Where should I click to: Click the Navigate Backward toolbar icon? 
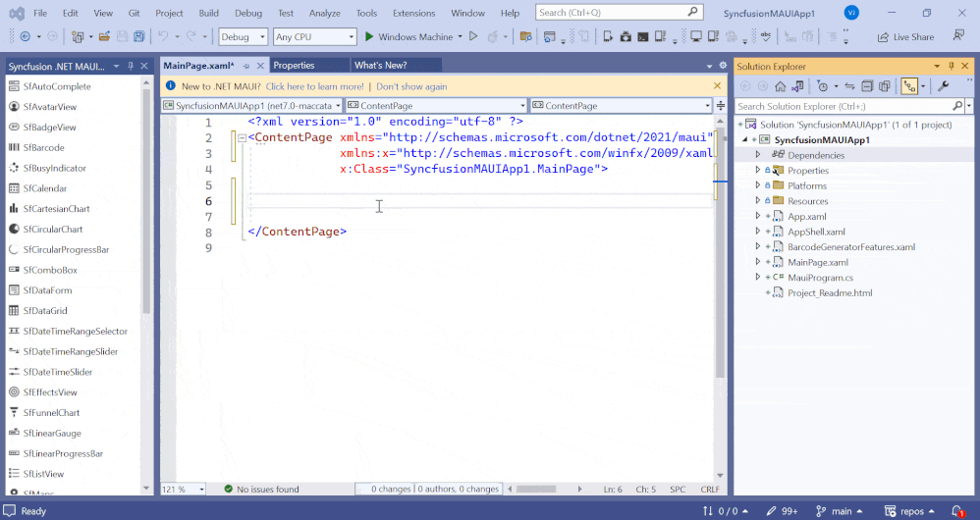25,37
